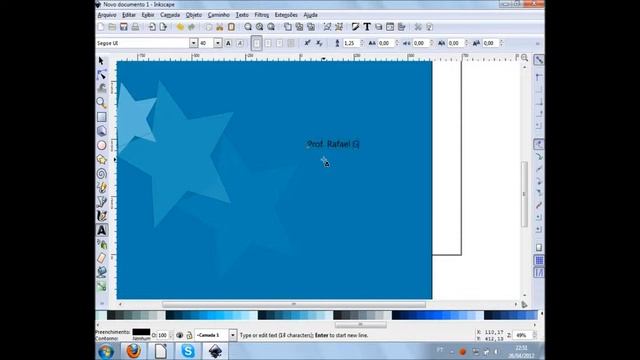The height and width of the screenshot is (360, 640).
Task: Open the Texto menu
Action: (x=242, y=15)
